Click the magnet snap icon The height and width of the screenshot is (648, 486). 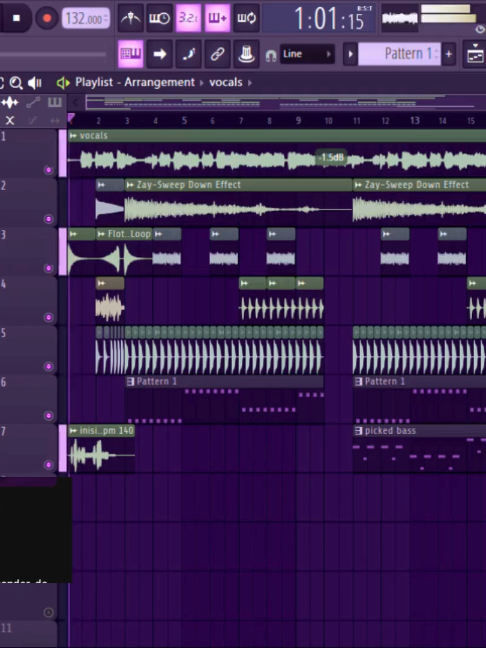[271, 55]
